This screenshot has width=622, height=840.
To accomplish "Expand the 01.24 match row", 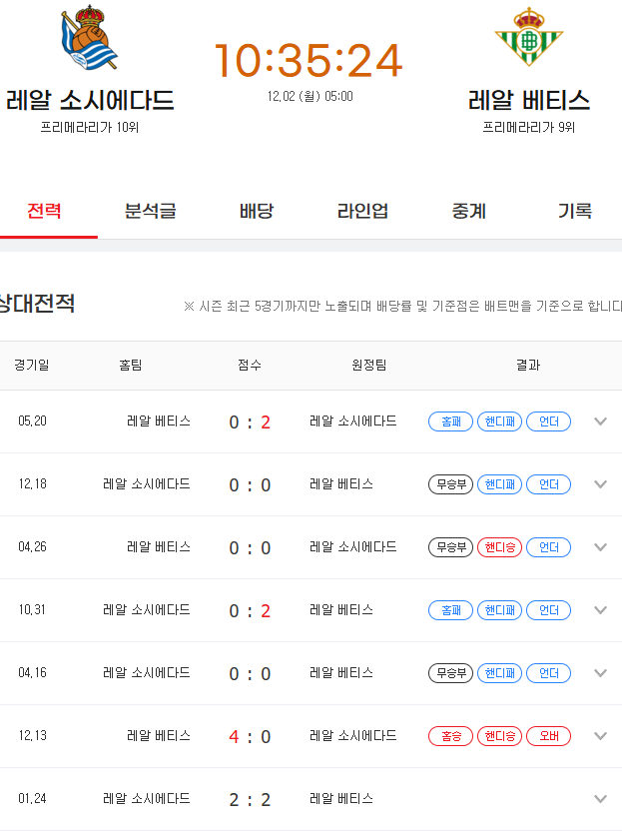I will pos(601,799).
